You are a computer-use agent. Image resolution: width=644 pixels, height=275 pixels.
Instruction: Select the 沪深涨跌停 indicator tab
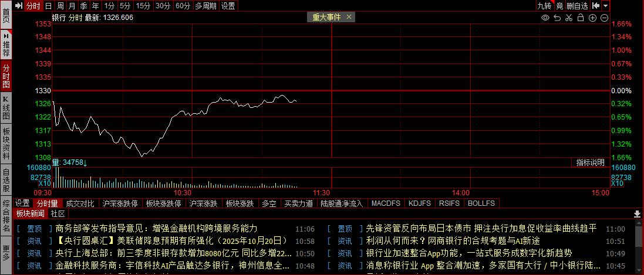pos(120,203)
